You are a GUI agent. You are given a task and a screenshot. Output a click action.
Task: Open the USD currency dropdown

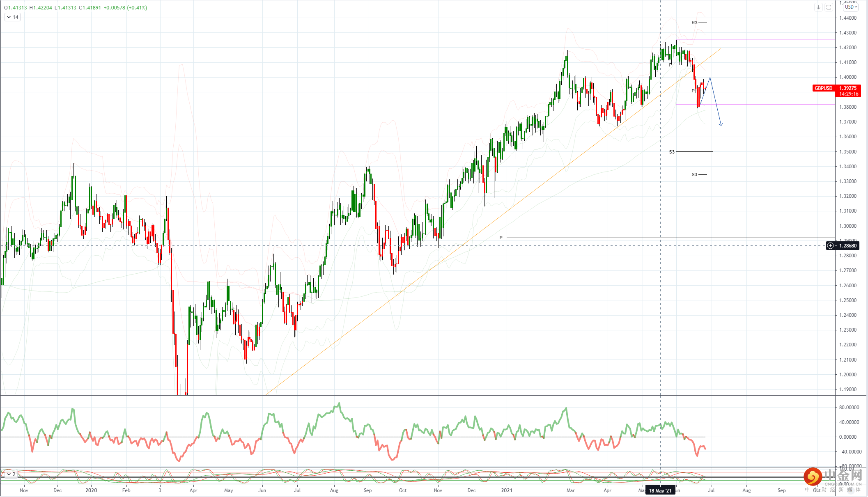[x=851, y=7]
